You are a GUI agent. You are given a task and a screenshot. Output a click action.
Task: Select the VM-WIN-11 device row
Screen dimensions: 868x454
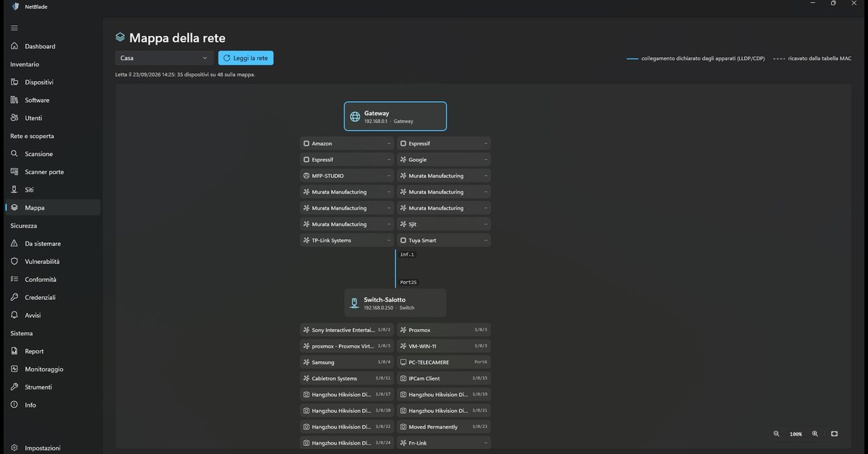click(x=444, y=346)
